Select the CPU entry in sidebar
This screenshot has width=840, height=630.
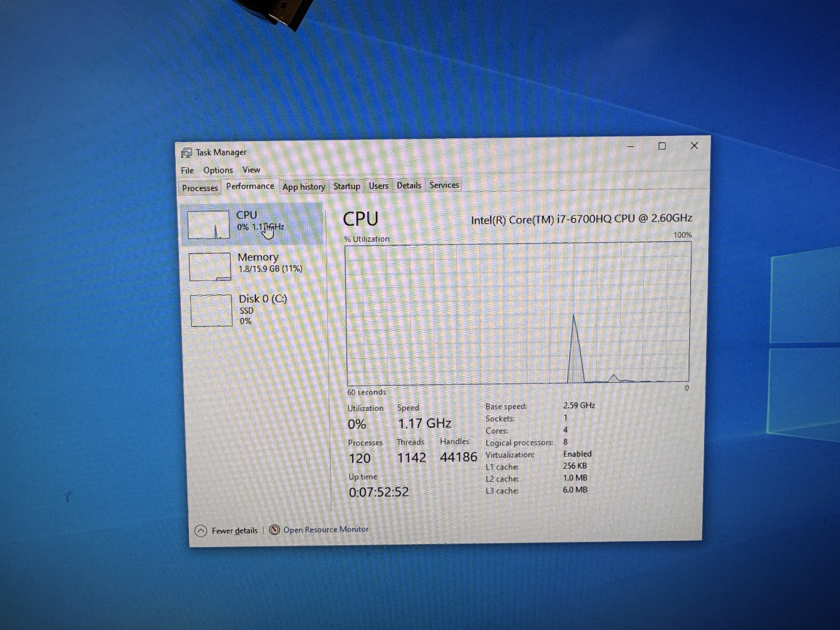pyautogui.click(x=251, y=224)
